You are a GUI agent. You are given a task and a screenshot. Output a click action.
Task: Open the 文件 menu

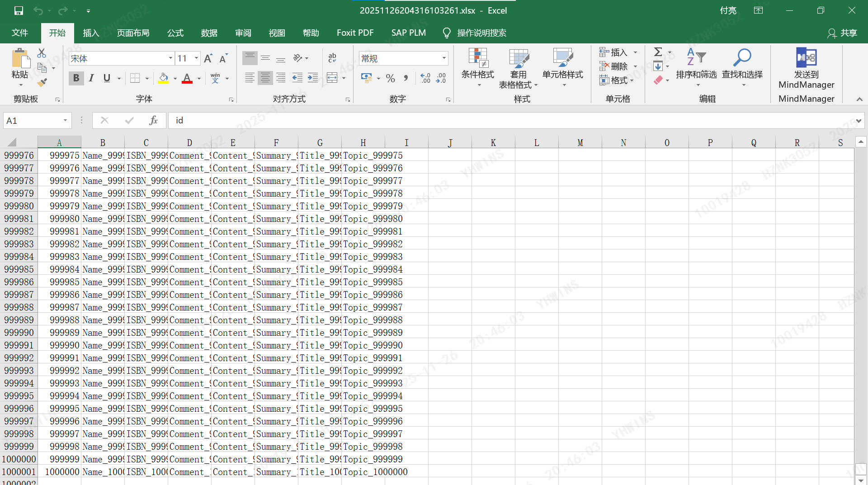click(x=20, y=33)
